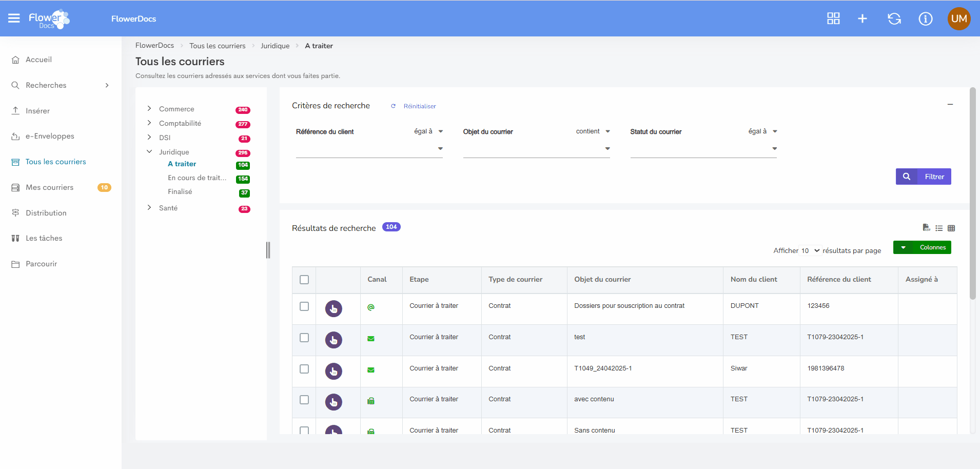Click the fax channel icon on 'avec contenu' row
Screen dimensions: 980x469
tap(371, 401)
